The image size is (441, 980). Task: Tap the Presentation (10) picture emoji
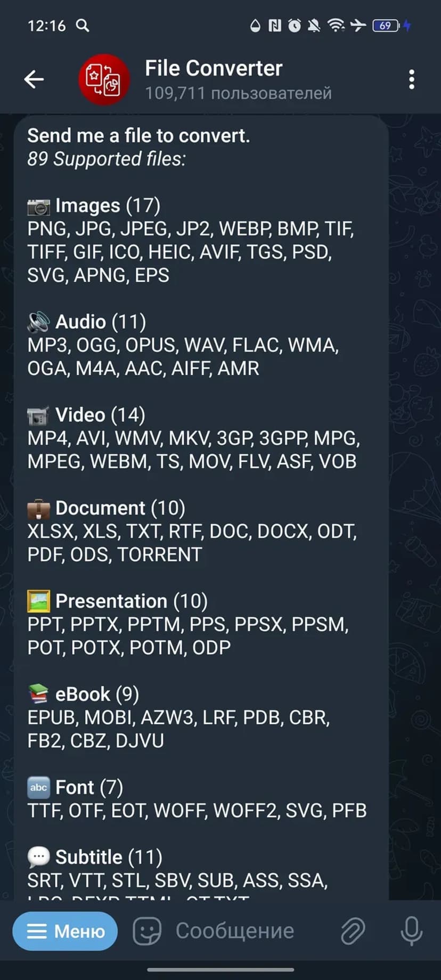point(38,601)
